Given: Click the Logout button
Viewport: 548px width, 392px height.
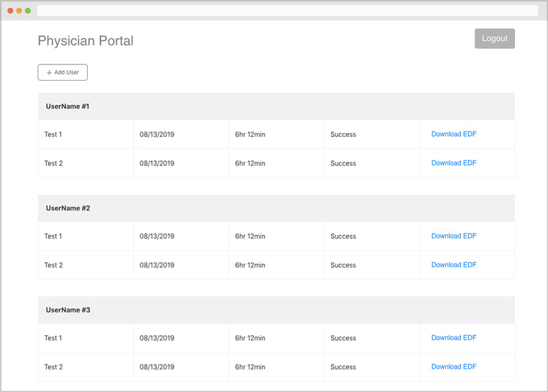Looking at the screenshot, I should 495,38.
